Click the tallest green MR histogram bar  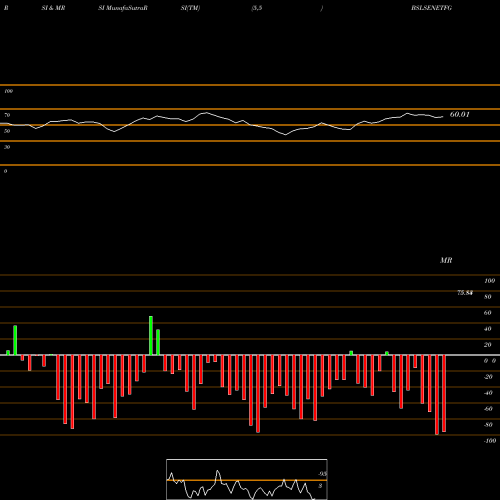tap(151, 335)
